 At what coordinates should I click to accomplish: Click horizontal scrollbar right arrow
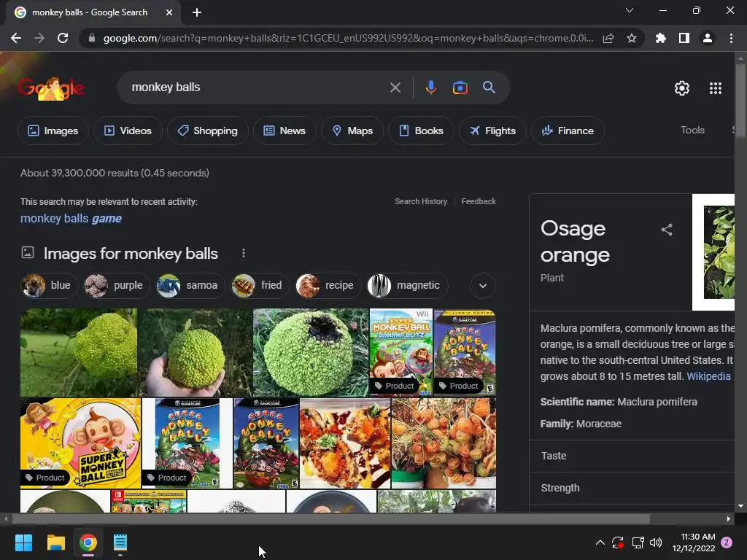coord(729,518)
